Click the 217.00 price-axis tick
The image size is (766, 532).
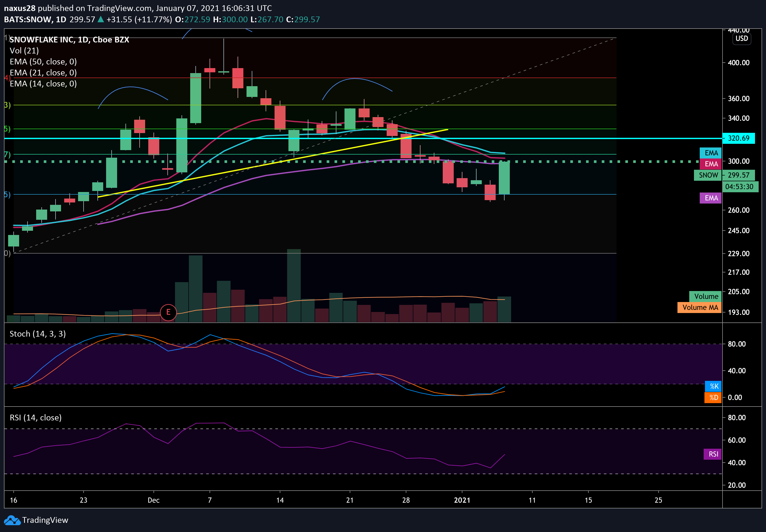click(x=738, y=272)
